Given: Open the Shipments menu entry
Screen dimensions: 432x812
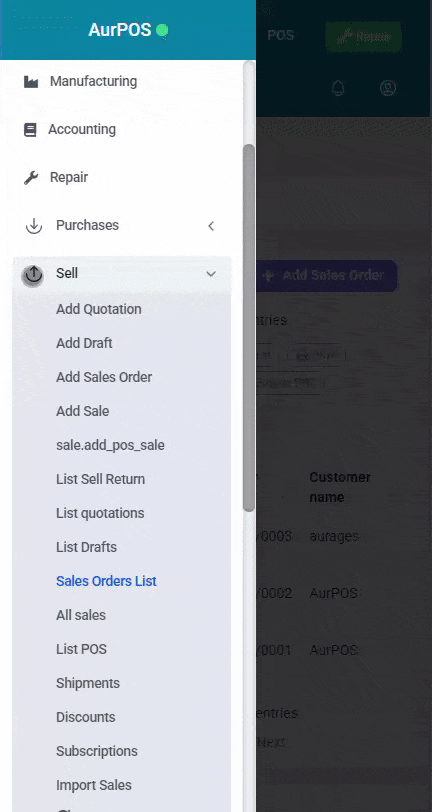Looking at the screenshot, I should point(88,683).
